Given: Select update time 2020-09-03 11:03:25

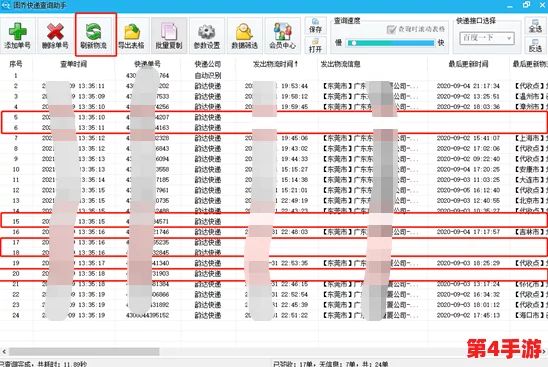Looking at the screenshot, I should coord(468,180).
